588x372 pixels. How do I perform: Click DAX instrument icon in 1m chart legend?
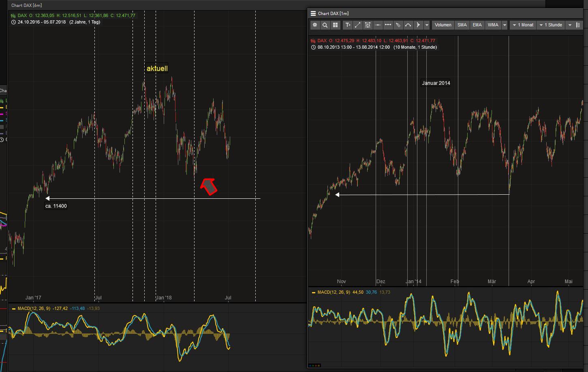click(x=313, y=41)
